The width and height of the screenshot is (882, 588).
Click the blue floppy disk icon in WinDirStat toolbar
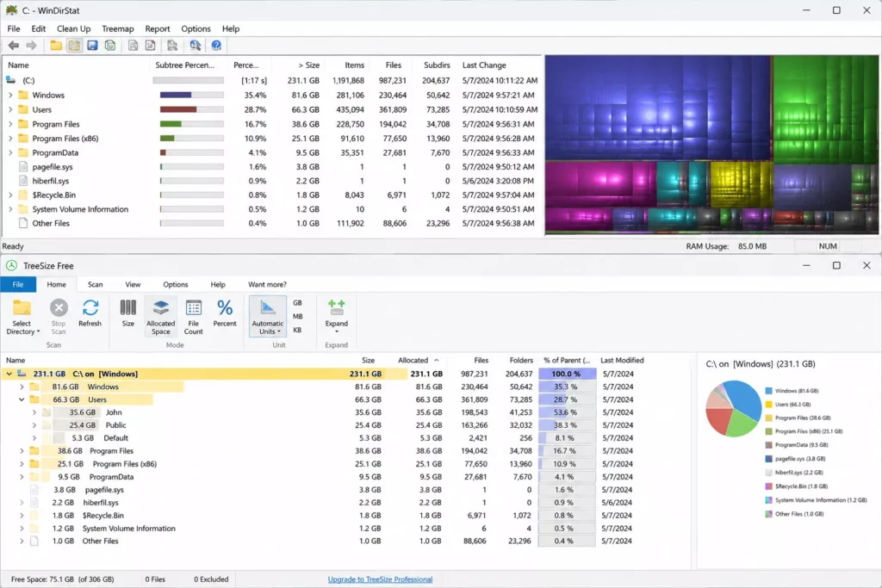pyautogui.click(x=92, y=46)
